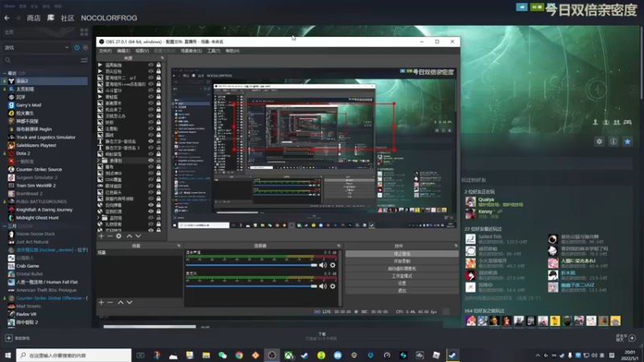Collapse the 最近 section in Steam library
Viewport: 644px width, 362px height.
tap(5, 73)
